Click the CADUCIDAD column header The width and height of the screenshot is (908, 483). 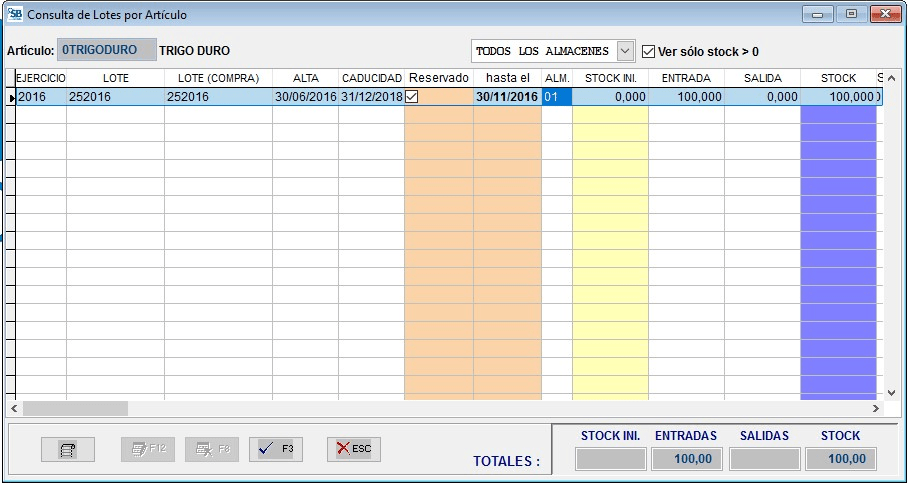(x=371, y=78)
